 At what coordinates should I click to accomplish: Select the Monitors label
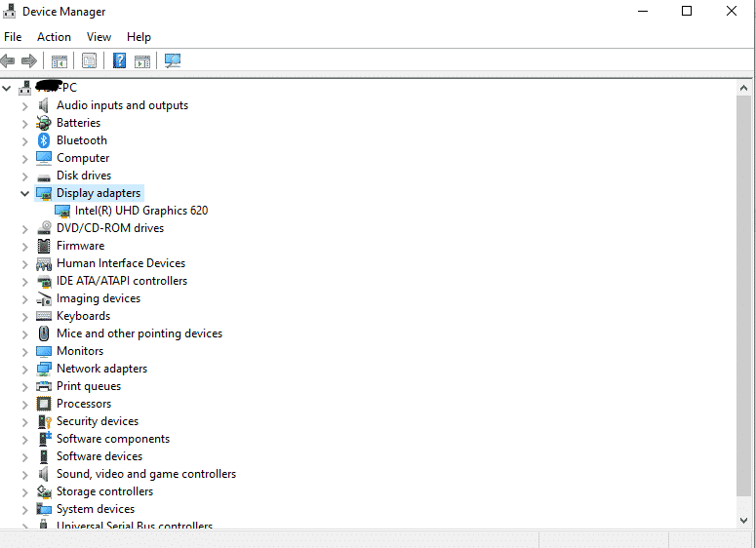(x=80, y=351)
